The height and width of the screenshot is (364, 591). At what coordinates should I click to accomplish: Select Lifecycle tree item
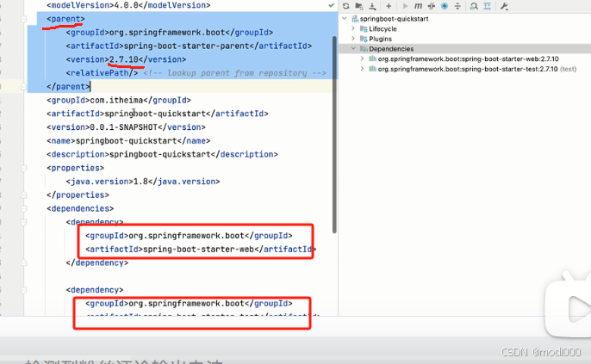coord(383,29)
